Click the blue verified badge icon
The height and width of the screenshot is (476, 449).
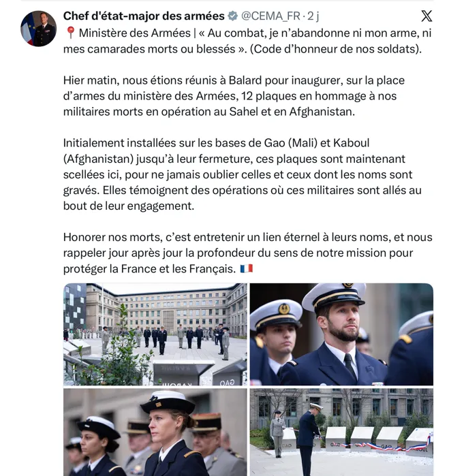[x=233, y=16]
